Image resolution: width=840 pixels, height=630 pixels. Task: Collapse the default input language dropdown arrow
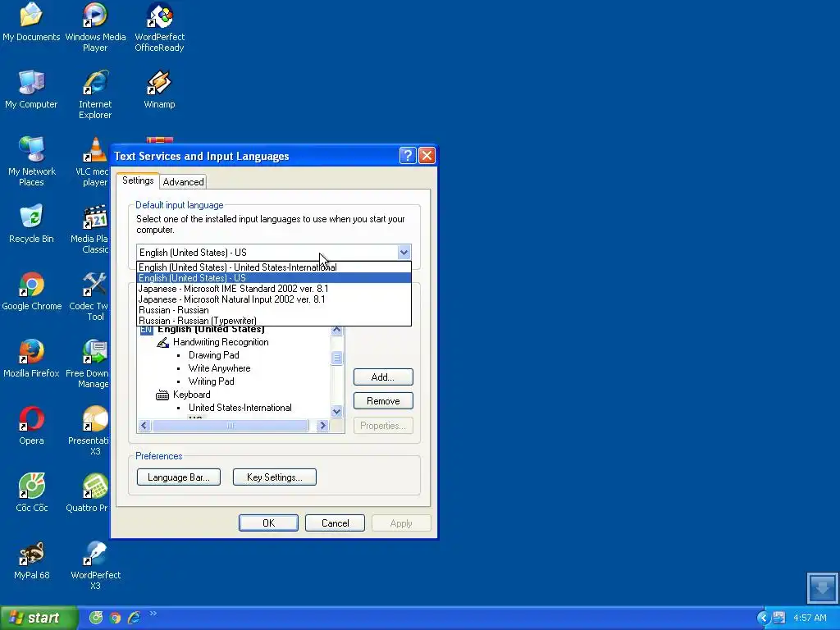[404, 253]
